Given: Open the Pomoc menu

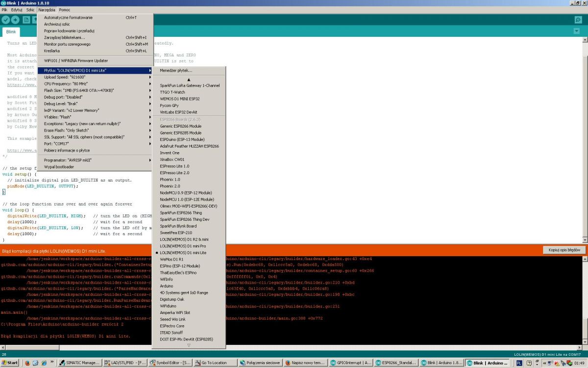Looking at the screenshot, I should click(65, 10).
